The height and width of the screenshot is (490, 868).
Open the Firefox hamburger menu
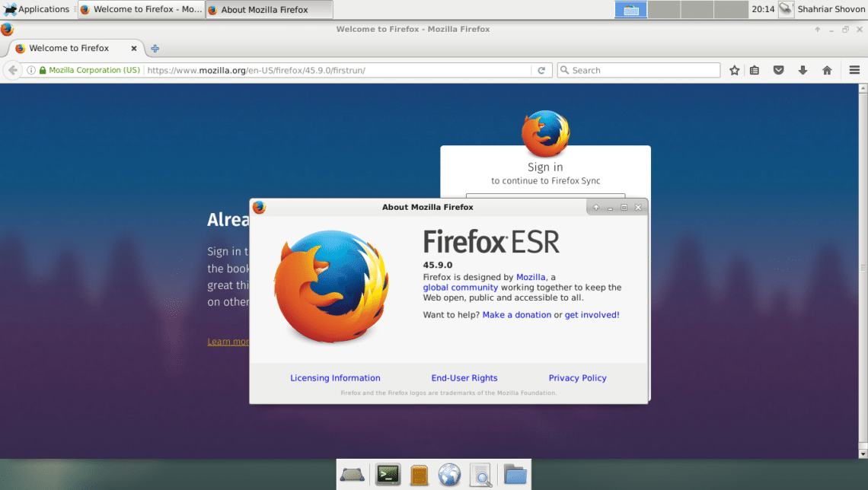tap(854, 70)
